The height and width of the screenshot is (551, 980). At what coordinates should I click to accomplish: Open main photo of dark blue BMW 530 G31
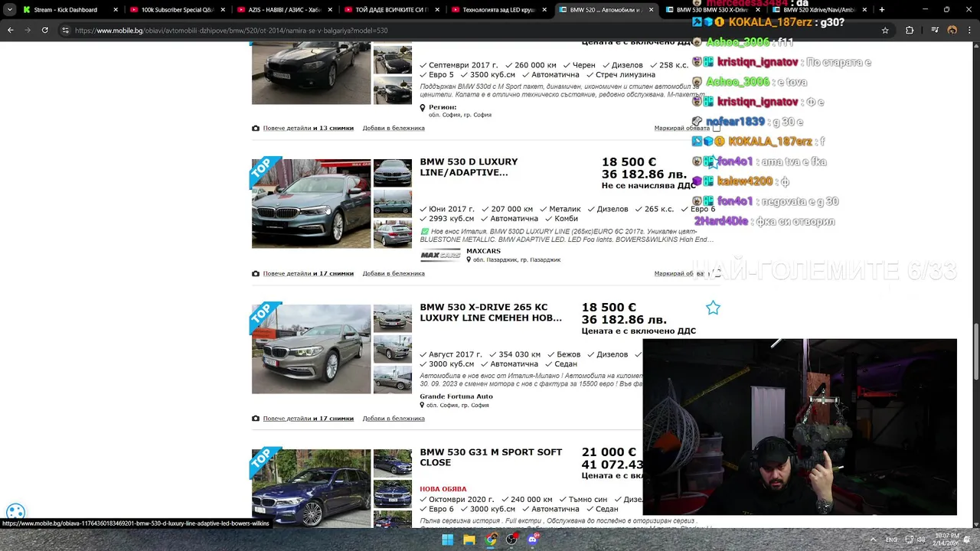[311, 488]
